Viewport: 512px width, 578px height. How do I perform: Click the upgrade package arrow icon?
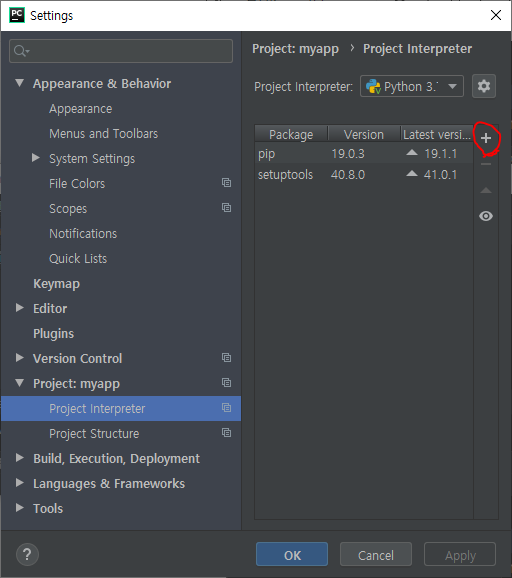coord(486,190)
